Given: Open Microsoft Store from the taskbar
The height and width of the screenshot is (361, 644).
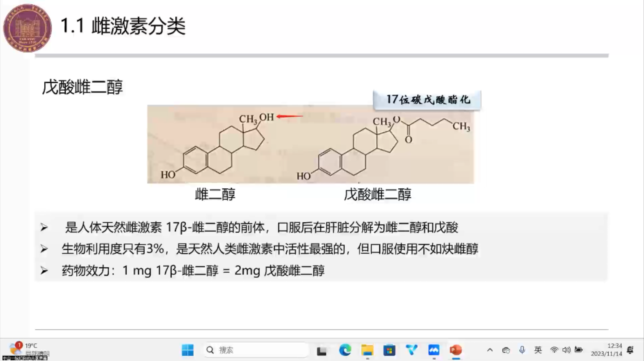Looking at the screenshot, I should tap(389, 350).
